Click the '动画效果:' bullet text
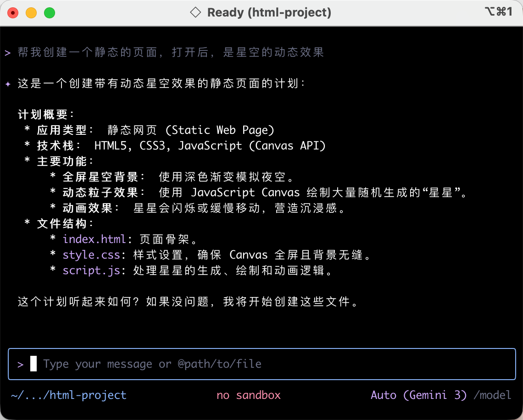This screenshot has height=420, width=523. coord(90,208)
